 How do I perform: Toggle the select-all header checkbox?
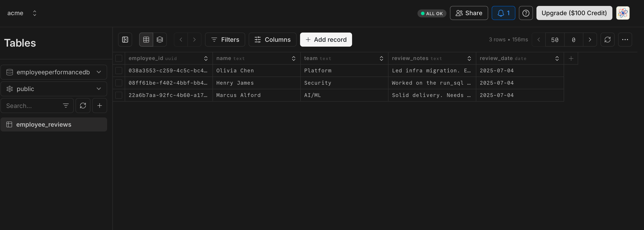tap(119, 58)
